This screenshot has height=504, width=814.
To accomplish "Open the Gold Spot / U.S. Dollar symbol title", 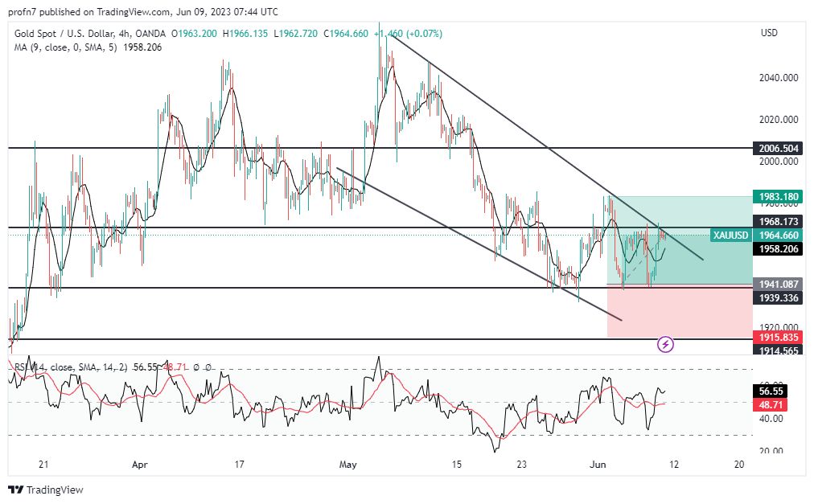I will pyautogui.click(x=64, y=34).
